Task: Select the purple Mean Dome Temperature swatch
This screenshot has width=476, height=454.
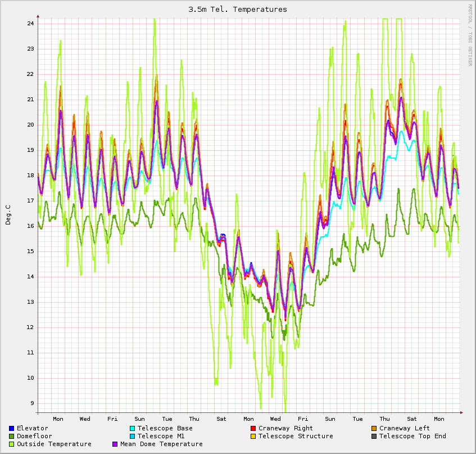Action: pos(115,444)
